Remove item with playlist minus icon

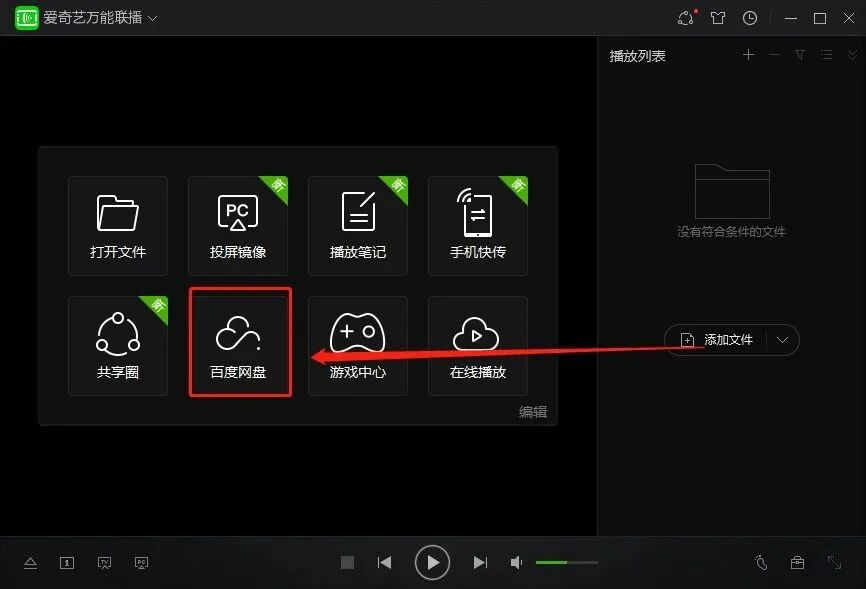tap(774, 55)
